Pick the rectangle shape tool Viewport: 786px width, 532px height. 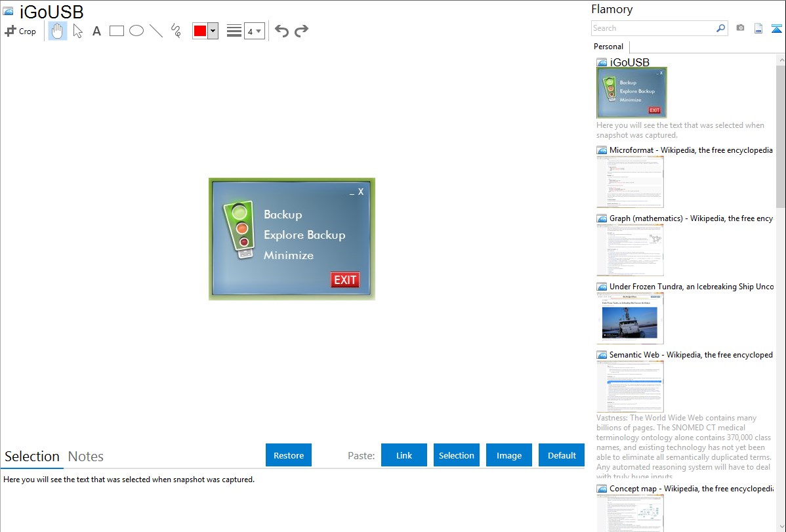coord(117,31)
